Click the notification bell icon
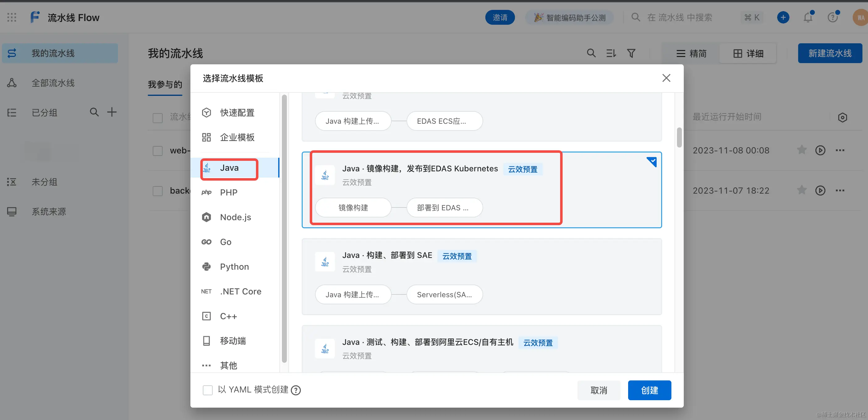The image size is (868, 420). (x=808, y=17)
